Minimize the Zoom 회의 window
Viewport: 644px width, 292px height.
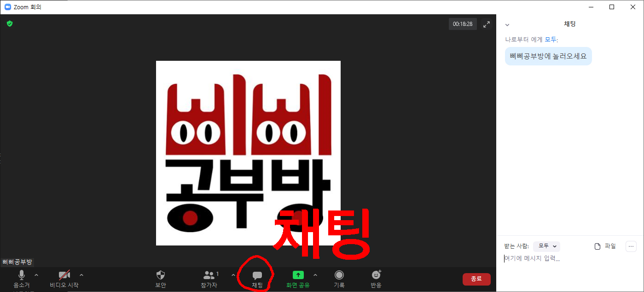[590, 7]
